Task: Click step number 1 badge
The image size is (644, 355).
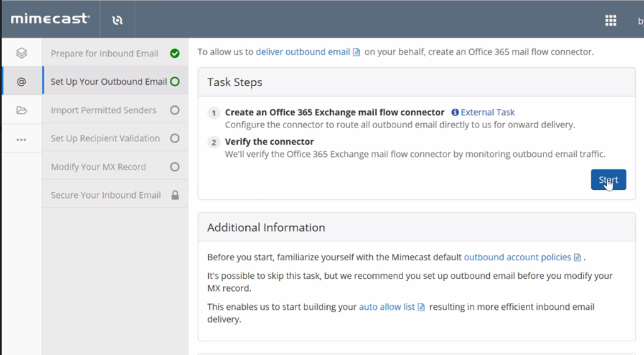Action: pos(214,113)
